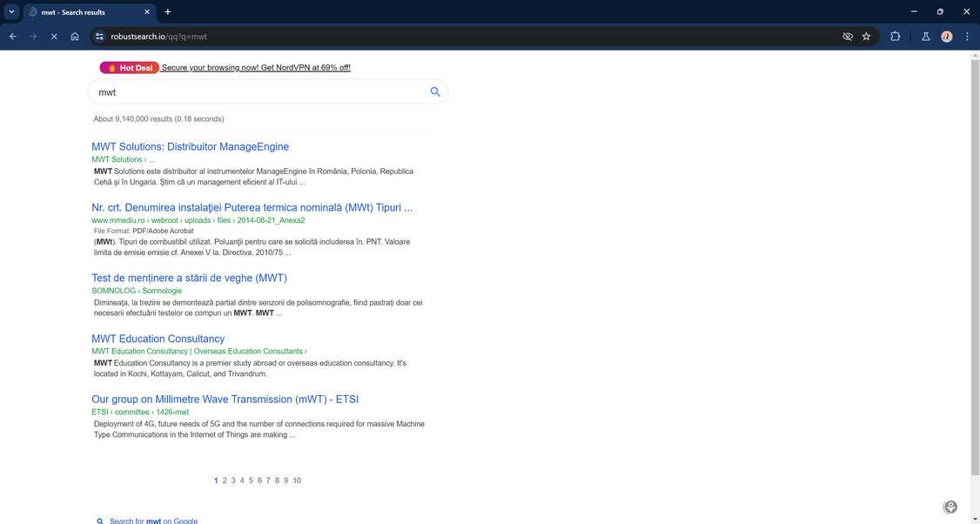Open the profile avatar icon

(x=947, y=37)
